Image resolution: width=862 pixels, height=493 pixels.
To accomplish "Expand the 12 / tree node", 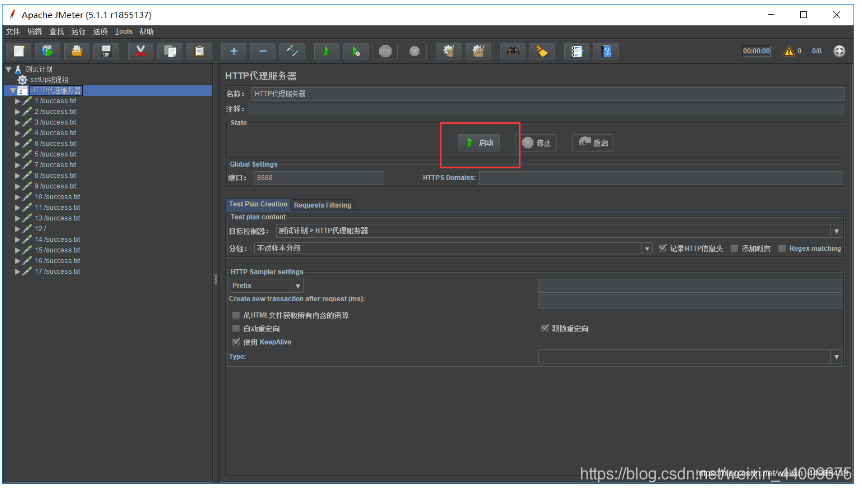I will coord(18,229).
